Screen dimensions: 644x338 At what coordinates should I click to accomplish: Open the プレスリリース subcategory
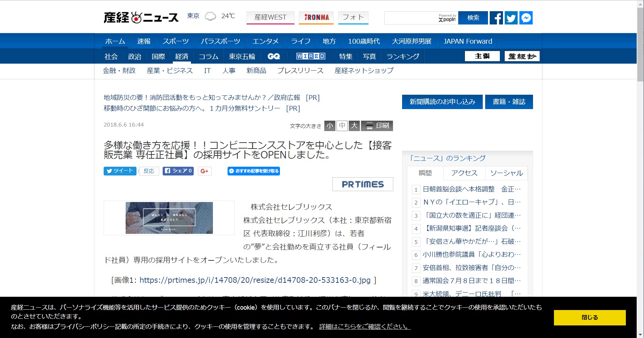(x=300, y=71)
